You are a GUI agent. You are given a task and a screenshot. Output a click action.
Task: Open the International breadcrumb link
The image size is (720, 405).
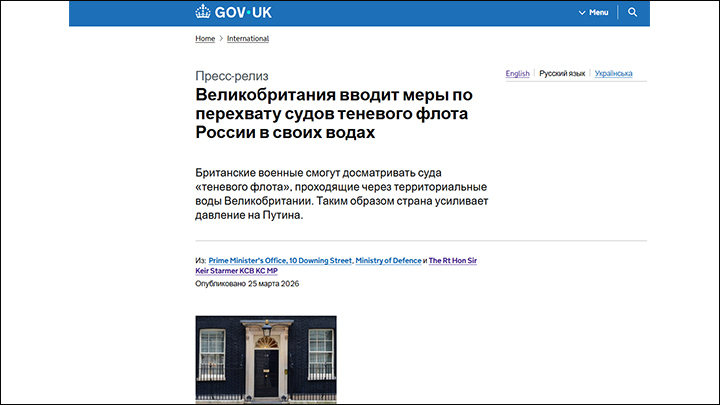click(x=248, y=39)
